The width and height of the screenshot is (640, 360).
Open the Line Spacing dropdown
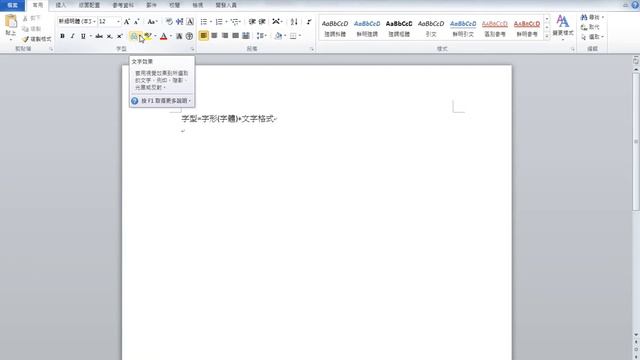click(x=262, y=36)
